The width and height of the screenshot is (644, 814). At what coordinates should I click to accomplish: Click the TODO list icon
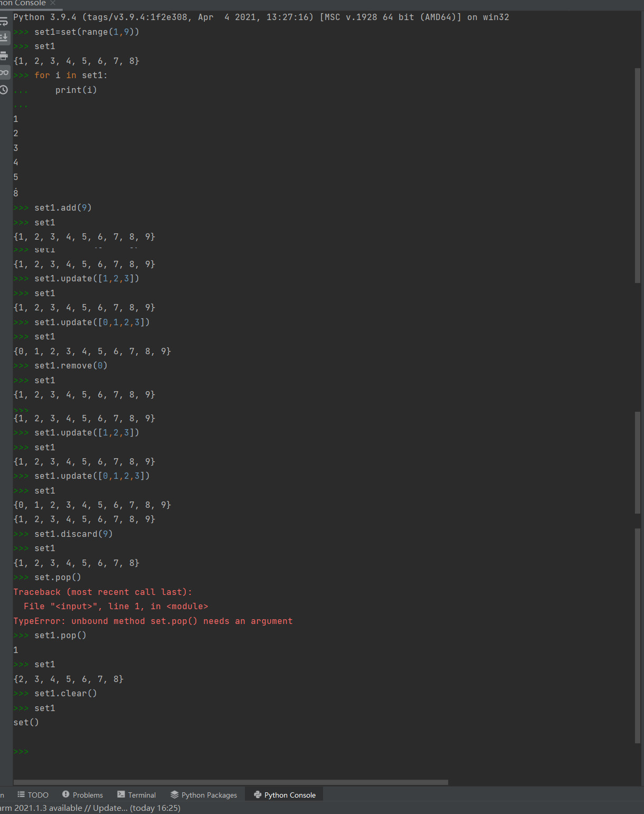[x=21, y=794]
